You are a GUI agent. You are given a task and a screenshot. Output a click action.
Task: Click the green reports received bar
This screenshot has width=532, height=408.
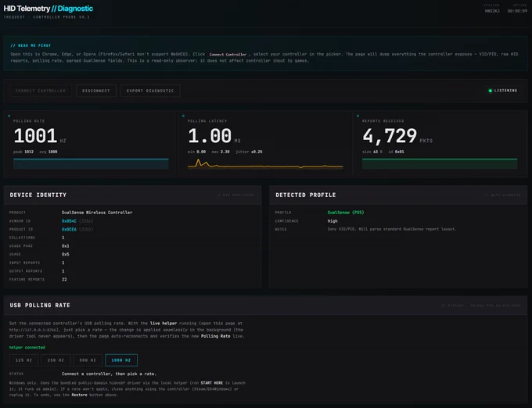tap(440, 163)
